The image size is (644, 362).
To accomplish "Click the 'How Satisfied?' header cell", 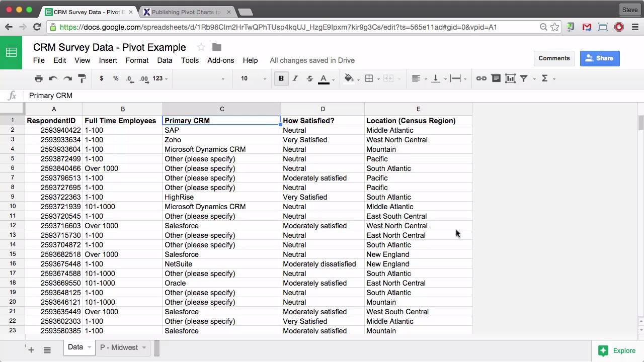I will click(x=323, y=121).
